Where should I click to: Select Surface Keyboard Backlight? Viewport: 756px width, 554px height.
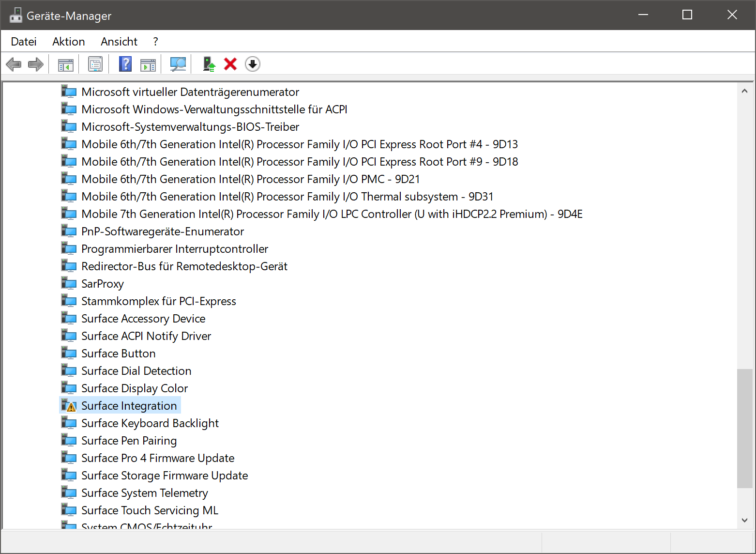(x=150, y=423)
